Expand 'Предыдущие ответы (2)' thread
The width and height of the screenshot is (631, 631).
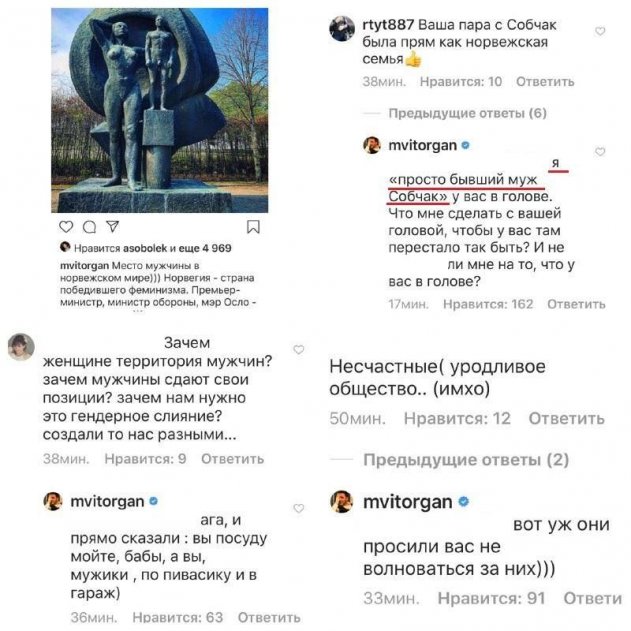466,460
